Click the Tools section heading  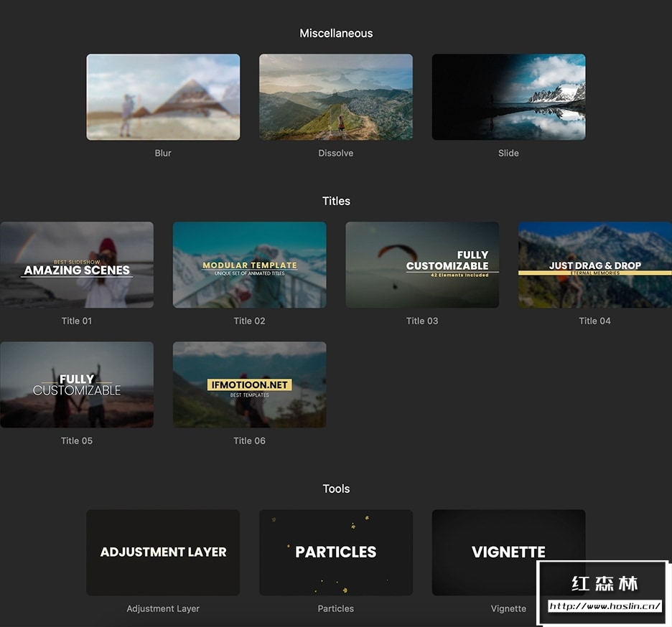click(x=336, y=489)
